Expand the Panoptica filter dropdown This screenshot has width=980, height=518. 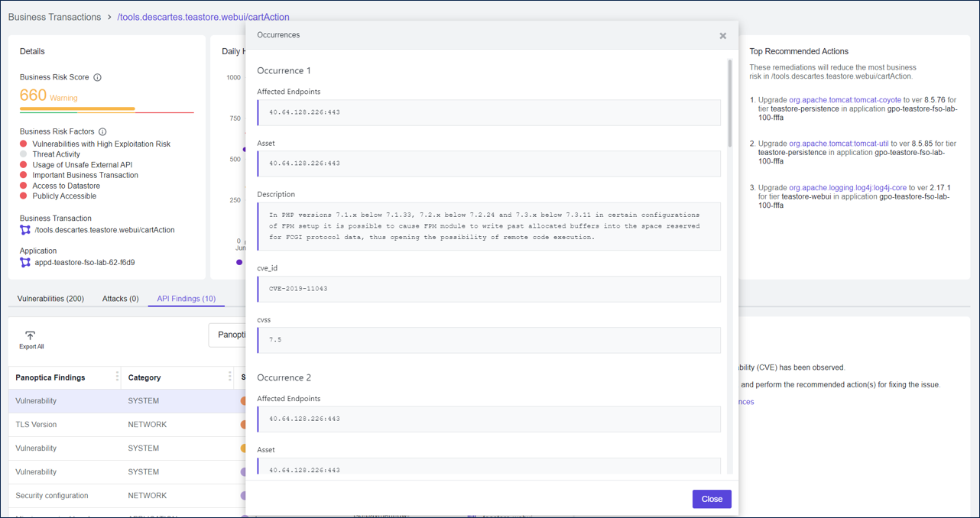pos(228,335)
